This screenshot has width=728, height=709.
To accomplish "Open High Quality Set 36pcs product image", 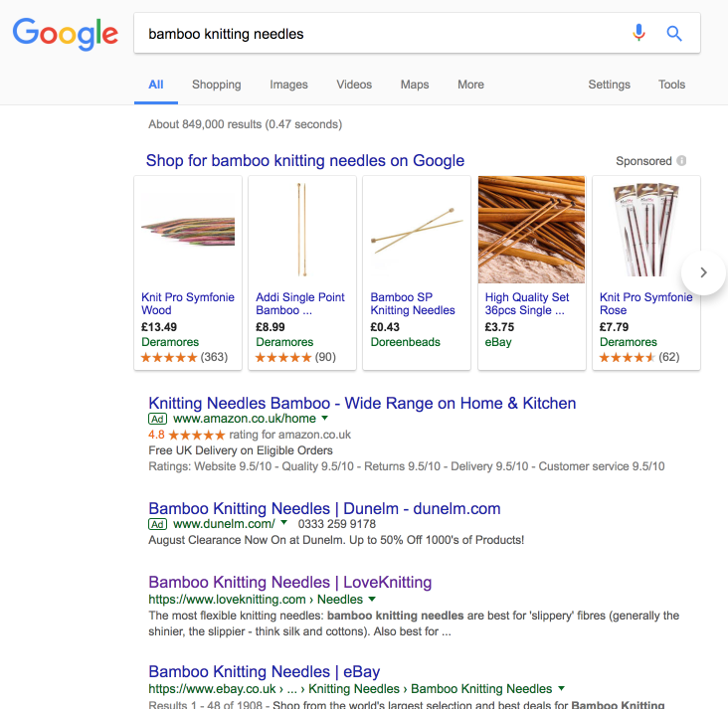I will click(x=532, y=230).
